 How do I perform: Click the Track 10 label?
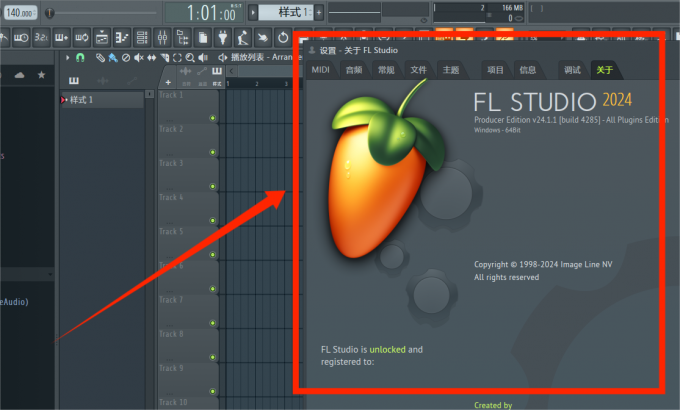pyautogui.click(x=173, y=402)
